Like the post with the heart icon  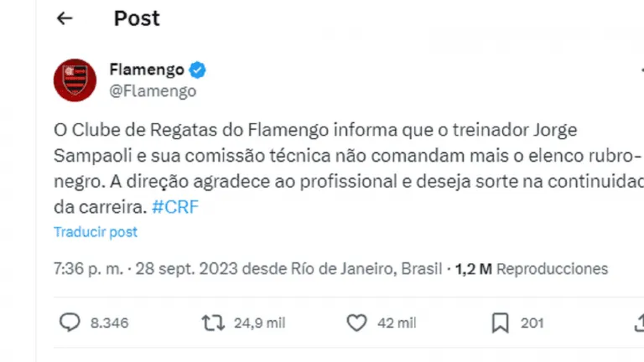(356, 323)
